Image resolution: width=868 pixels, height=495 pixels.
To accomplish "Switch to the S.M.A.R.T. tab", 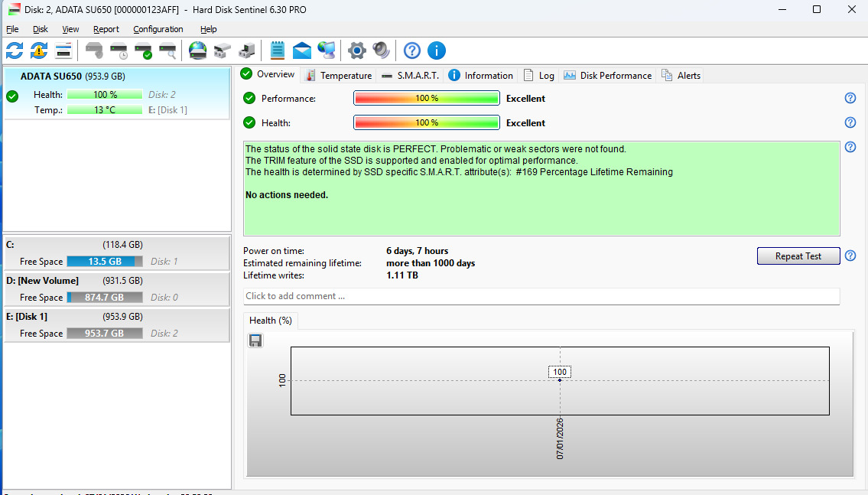I will coord(410,75).
